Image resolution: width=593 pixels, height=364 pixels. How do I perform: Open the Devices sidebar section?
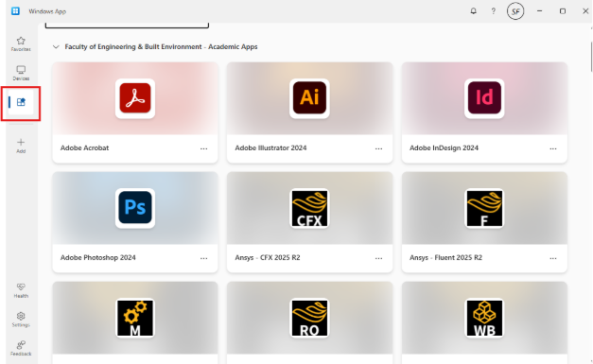click(x=21, y=73)
